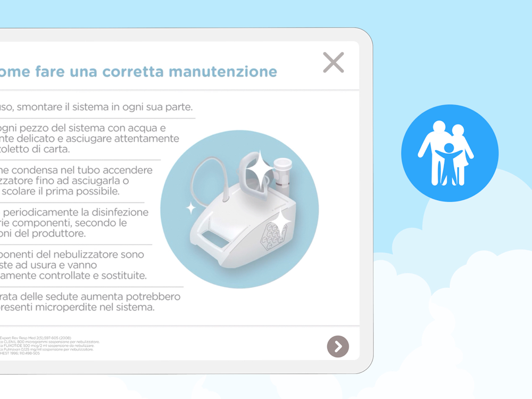Viewport: 532px width, 399px height.
Task: Select text 'scolare il prima possibile'
Action: pyautogui.click(x=61, y=192)
